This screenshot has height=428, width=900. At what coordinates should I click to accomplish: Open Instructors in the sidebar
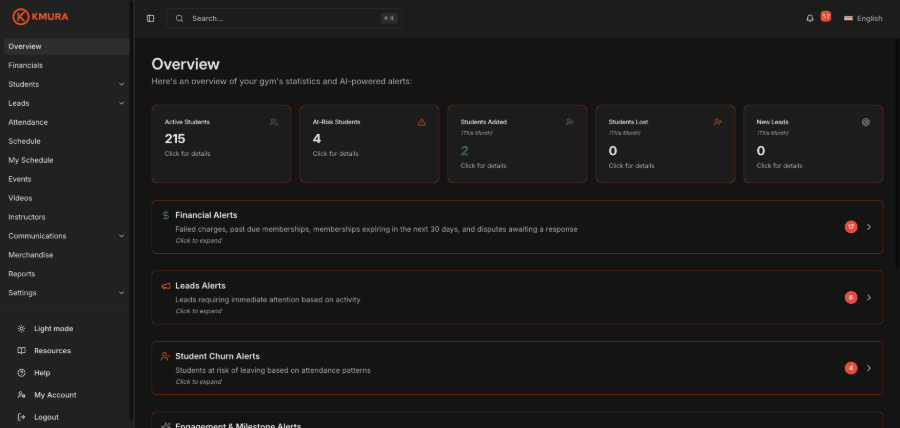[x=67, y=217]
